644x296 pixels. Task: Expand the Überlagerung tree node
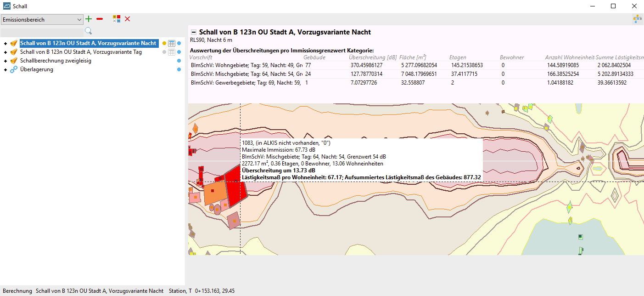tap(6, 70)
